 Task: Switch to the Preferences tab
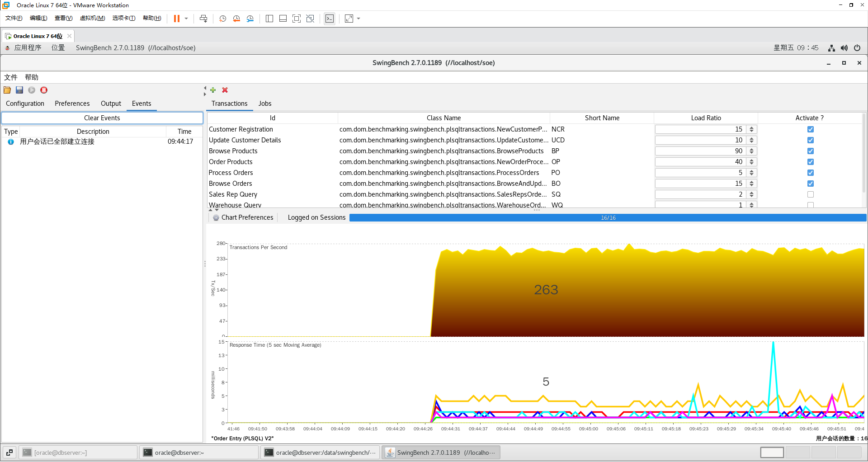pos(72,104)
